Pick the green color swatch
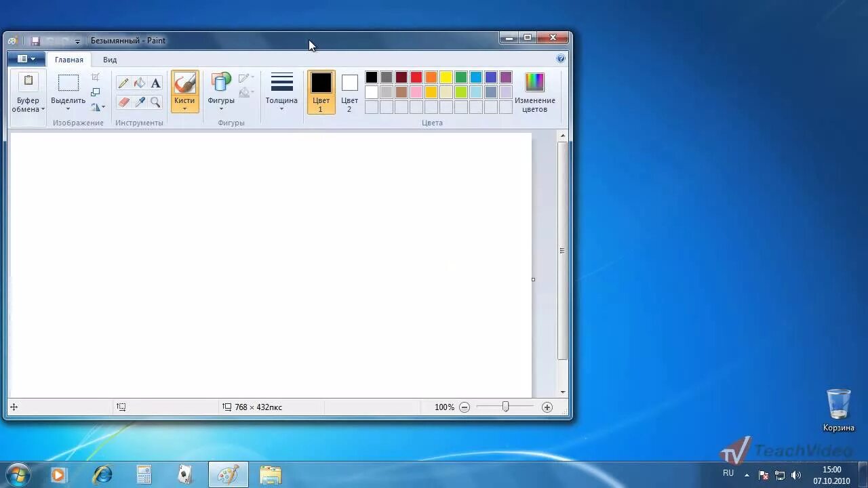The width and height of the screenshot is (868, 488). coord(461,77)
